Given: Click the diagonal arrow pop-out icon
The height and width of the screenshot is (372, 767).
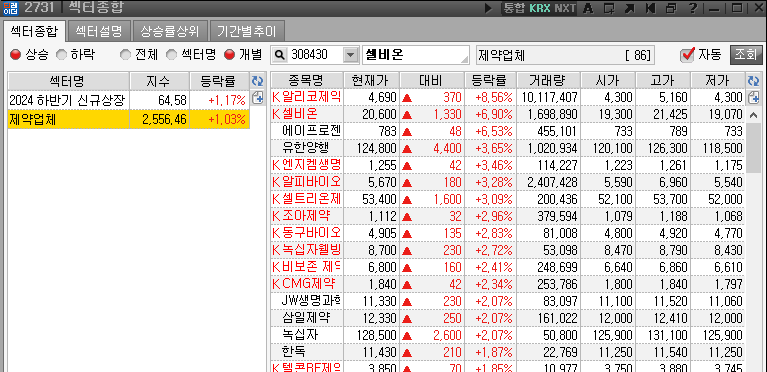Looking at the screenshot, I should click(x=630, y=8).
